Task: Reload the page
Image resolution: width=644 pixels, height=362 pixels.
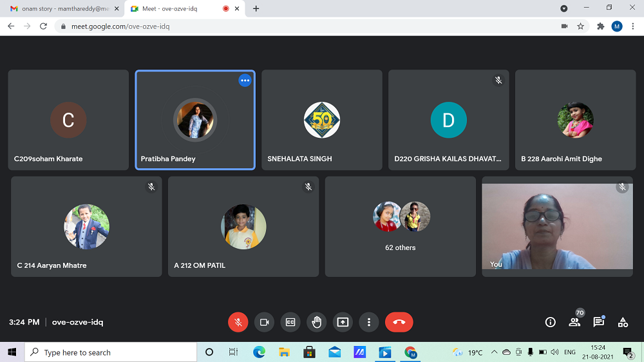Action: point(43,26)
